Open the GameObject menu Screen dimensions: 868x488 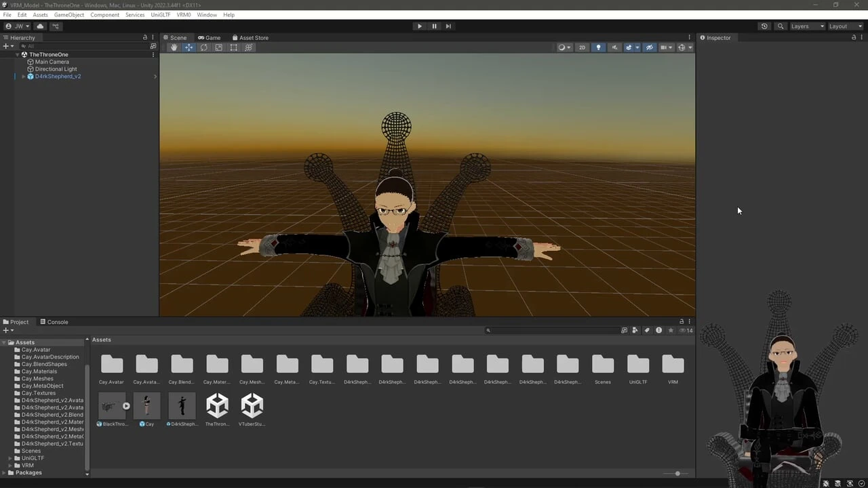(69, 15)
